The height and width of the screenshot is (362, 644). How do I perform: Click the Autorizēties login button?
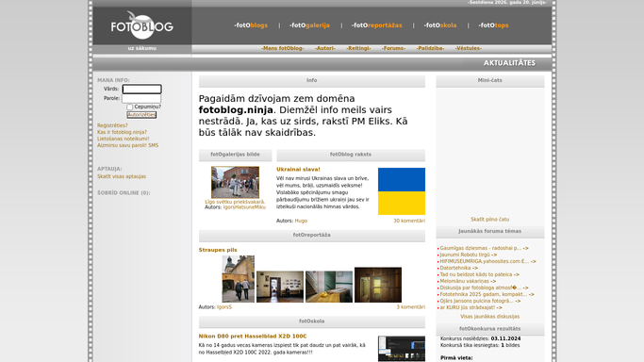point(141,114)
